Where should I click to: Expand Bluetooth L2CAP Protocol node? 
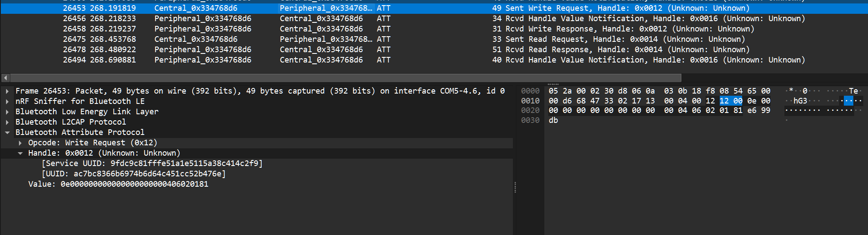point(7,122)
